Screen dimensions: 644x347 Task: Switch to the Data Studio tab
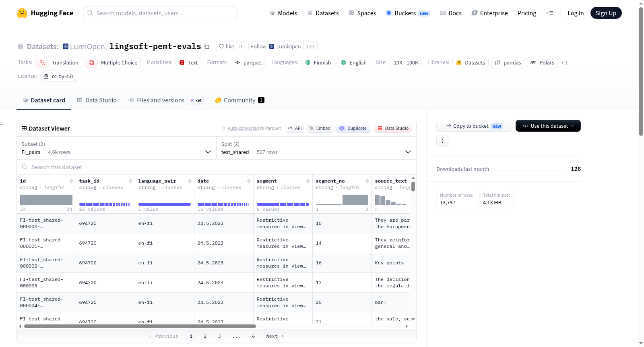click(97, 100)
